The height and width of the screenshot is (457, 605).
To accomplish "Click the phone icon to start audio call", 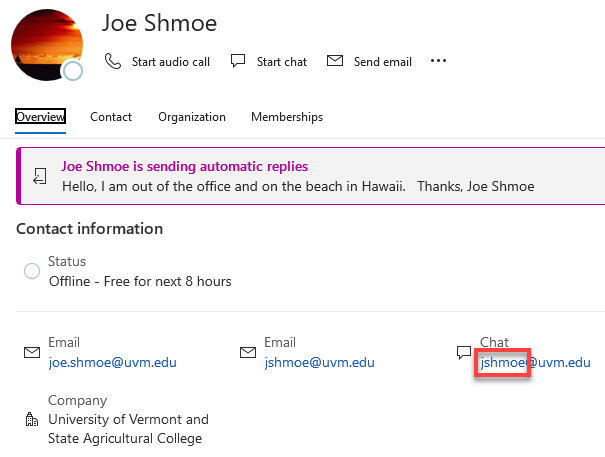I will 113,61.
